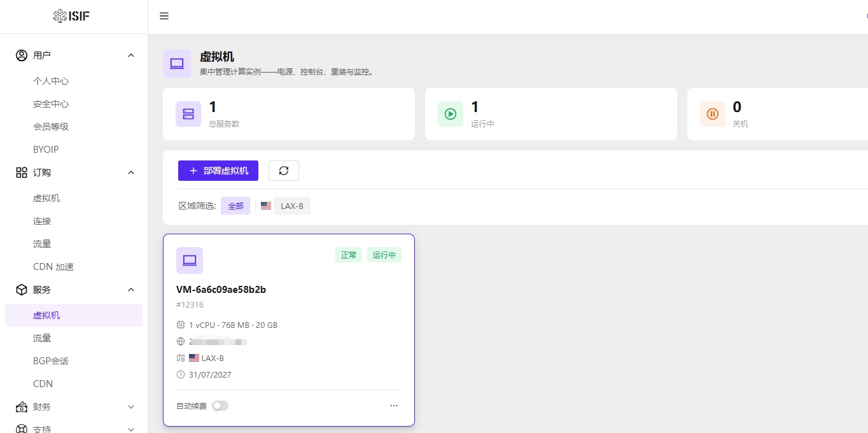Toggle 自动续费 auto-renew switch

[220, 406]
